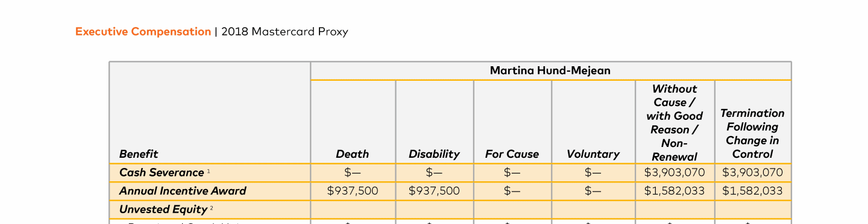Select the $937,500 Disability incentive cell
This screenshot has width=868, height=224.
pyautogui.click(x=434, y=191)
